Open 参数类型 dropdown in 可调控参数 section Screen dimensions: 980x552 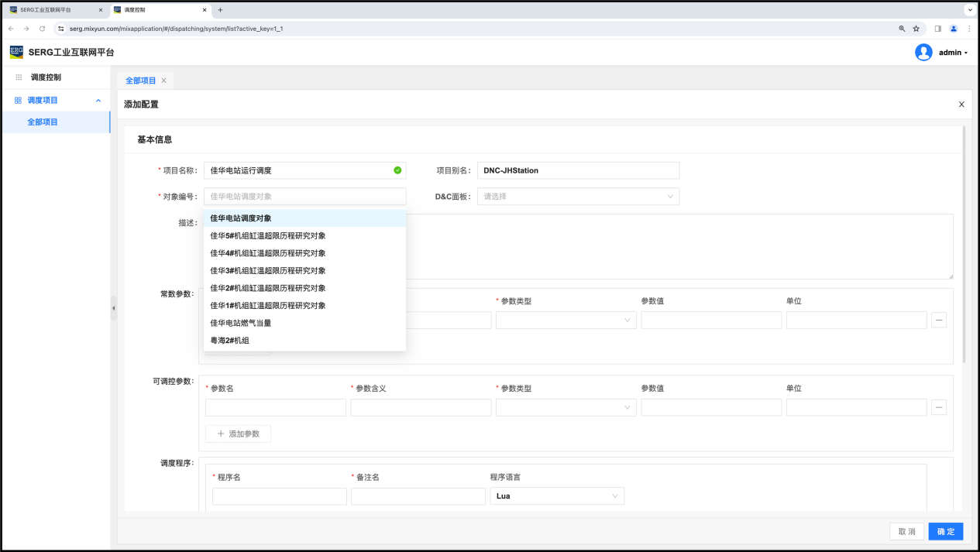pyautogui.click(x=566, y=407)
